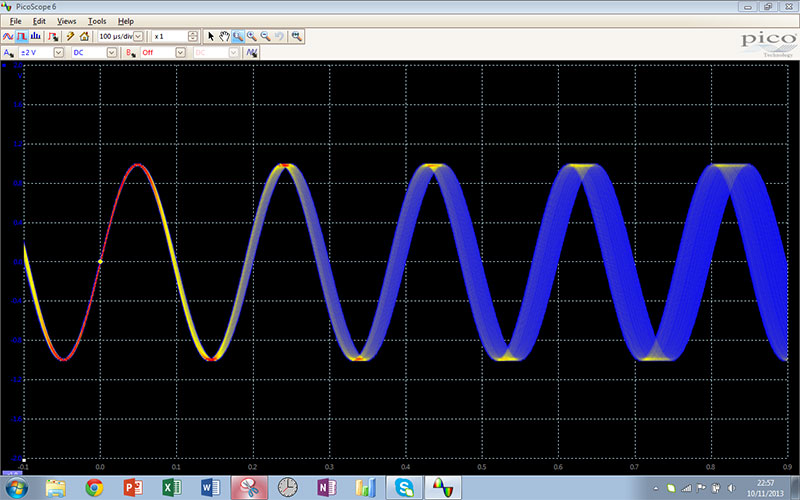Click the zoom to full view icon
800x500 pixels.
297,36
